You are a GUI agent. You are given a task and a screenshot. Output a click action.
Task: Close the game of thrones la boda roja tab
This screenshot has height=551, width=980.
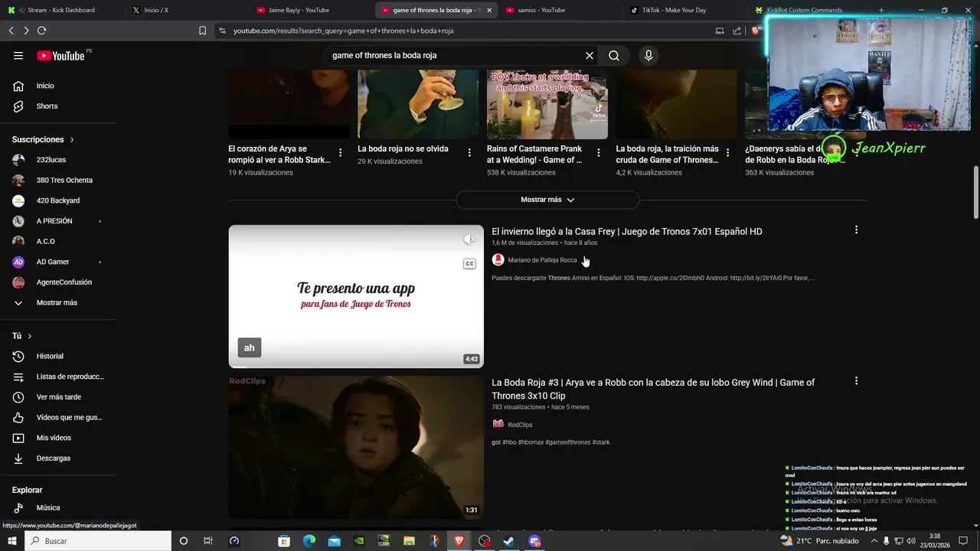pyautogui.click(x=489, y=10)
